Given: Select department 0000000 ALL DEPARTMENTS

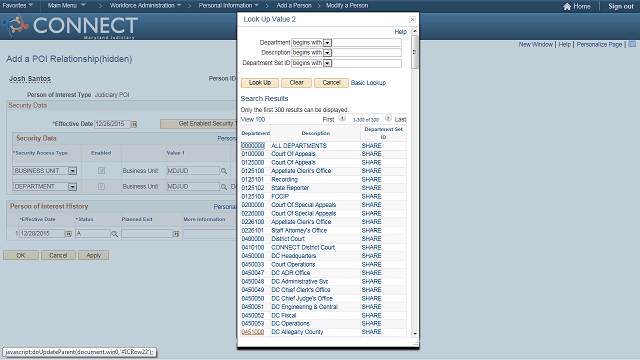Looking at the screenshot, I should [x=253, y=146].
